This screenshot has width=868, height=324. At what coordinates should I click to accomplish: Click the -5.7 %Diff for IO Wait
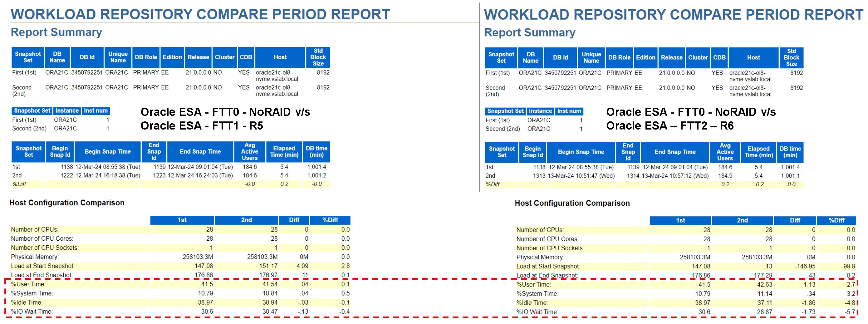pos(850,312)
